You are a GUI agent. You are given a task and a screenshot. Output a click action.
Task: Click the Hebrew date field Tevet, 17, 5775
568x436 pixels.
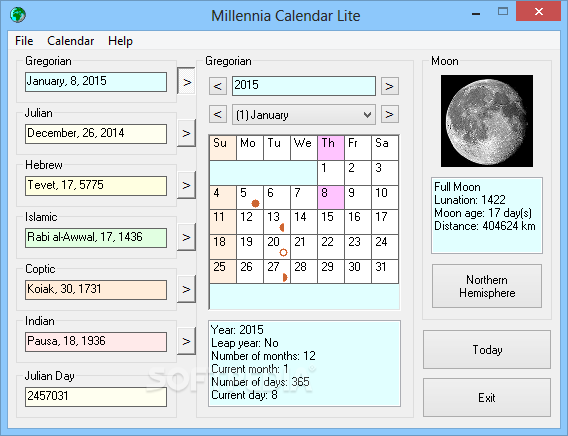[x=96, y=186]
